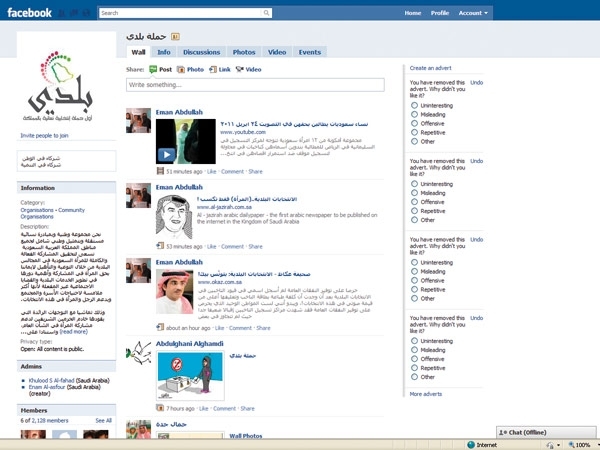Open Abdulghani Alghamdi's profile picture
Viewport: 600px width, 450px height.
coord(139,353)
